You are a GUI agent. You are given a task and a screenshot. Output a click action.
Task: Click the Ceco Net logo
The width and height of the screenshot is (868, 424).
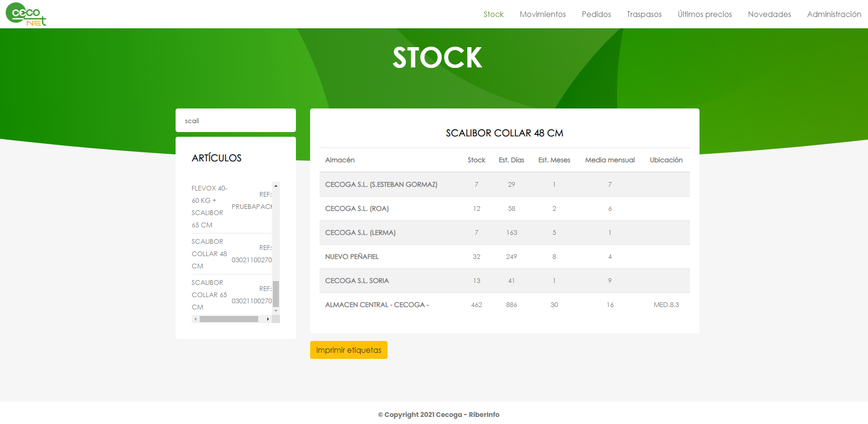point(26,14)
